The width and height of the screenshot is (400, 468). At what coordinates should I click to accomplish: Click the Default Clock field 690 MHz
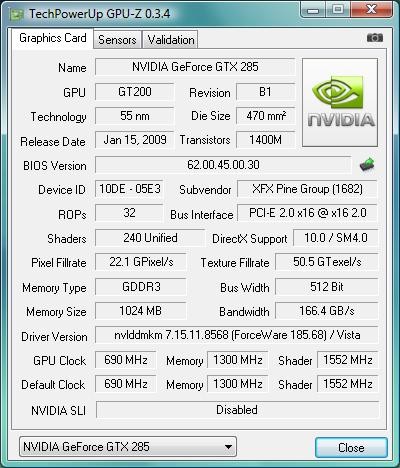(x=125, y=384)
